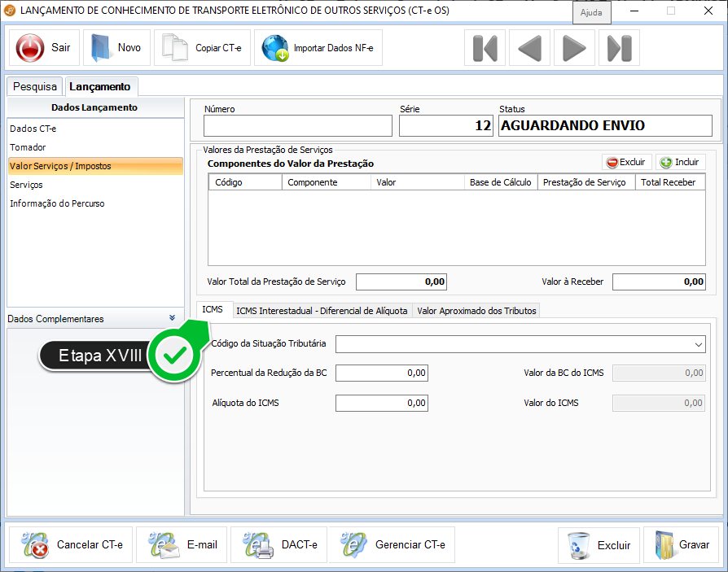
Task: Open ICMS Interestadual - Diferencial de Alíquota tab
Action: pyautogui.click(x=322, y=311)
